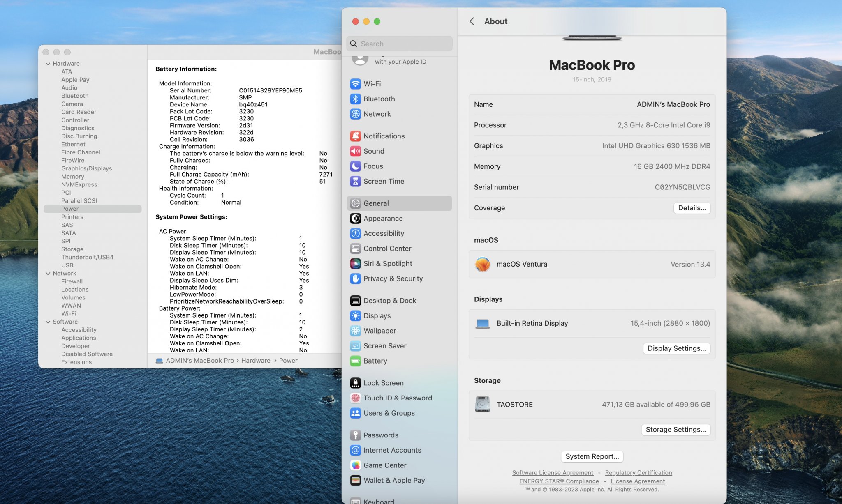Collapse Network section in System Report

click(x=48, y=274)
